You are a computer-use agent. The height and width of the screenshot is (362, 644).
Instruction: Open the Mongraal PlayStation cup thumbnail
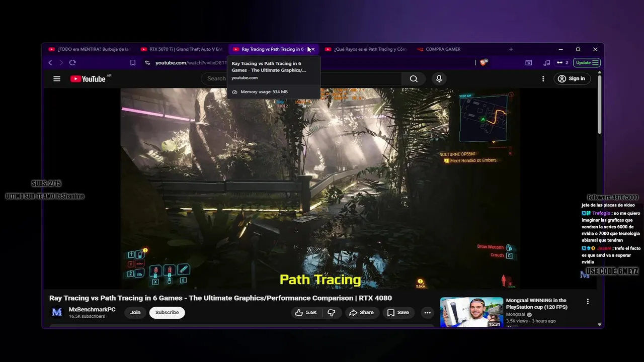(x=471, y=312)
